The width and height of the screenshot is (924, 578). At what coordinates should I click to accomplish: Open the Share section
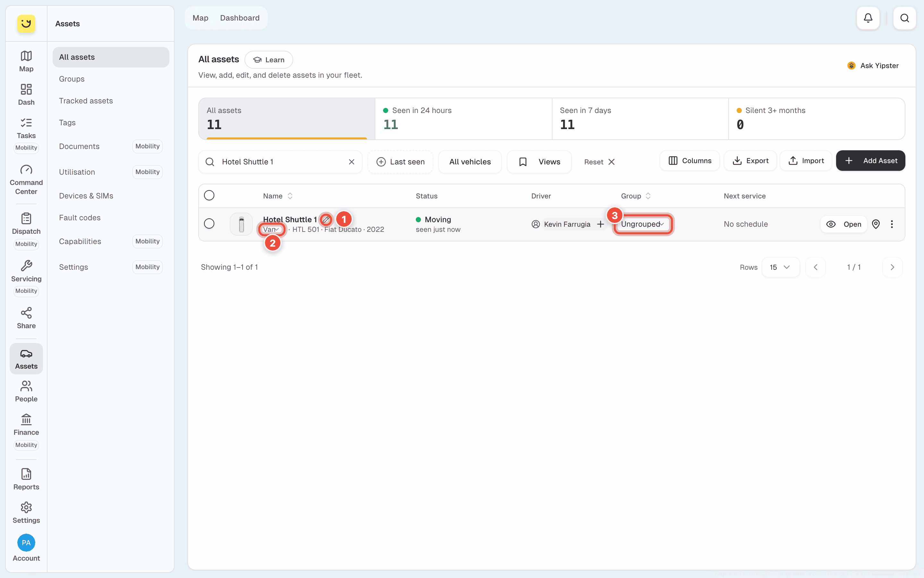[x=26, y=318]
